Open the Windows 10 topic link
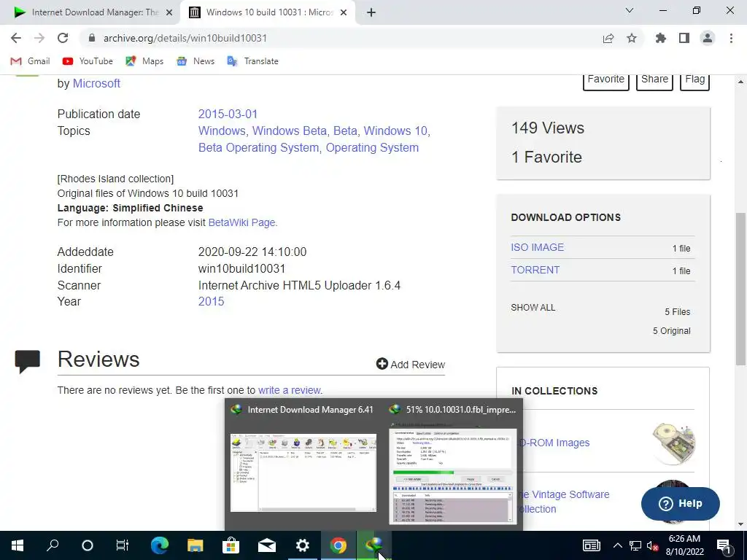 [395, 131]
